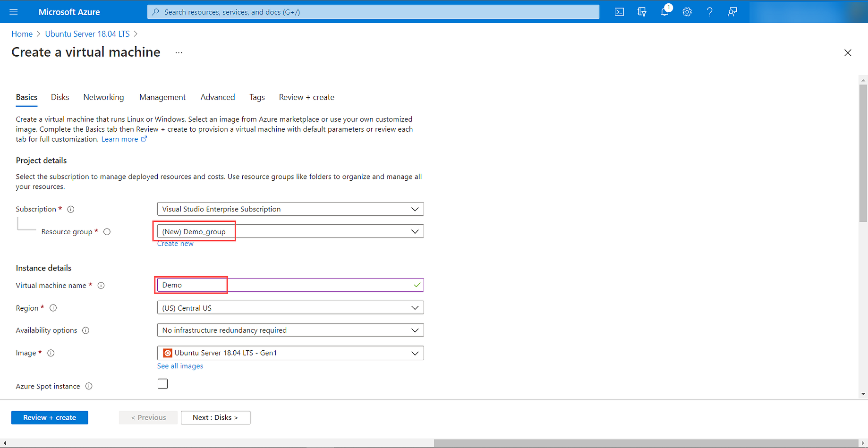868x448 pixels.
Task: Click the Previous button
Action: [148, 418]
